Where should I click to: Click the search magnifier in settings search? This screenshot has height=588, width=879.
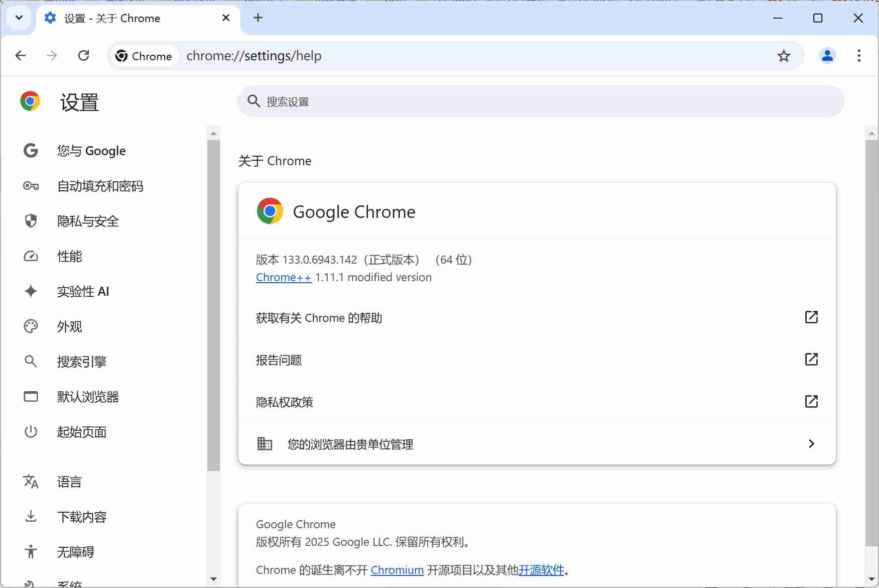(254, 101)
